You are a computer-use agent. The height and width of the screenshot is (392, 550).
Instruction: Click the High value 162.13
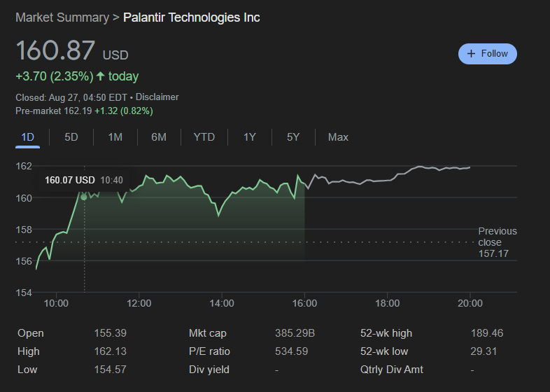click(110, 351)
